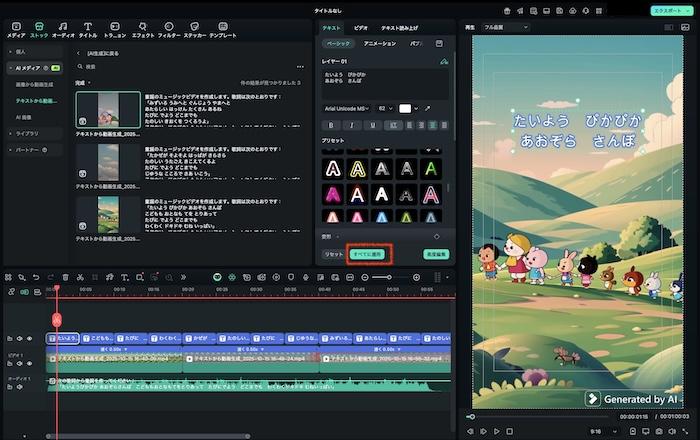The width and height of the screenshot is (700, 440).
Task: Open the font size 62 dropdown
Action: tap(385, 108)
